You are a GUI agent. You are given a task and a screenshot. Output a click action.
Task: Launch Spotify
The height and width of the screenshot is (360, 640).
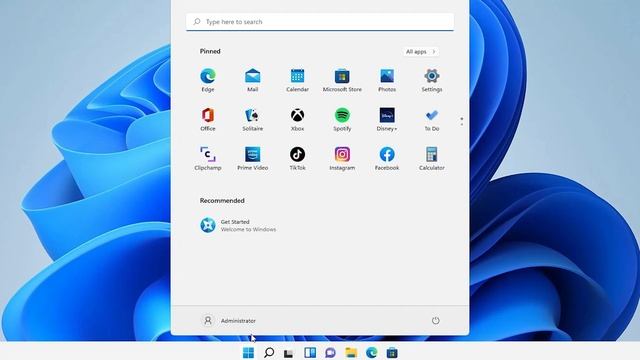(342, 119)
